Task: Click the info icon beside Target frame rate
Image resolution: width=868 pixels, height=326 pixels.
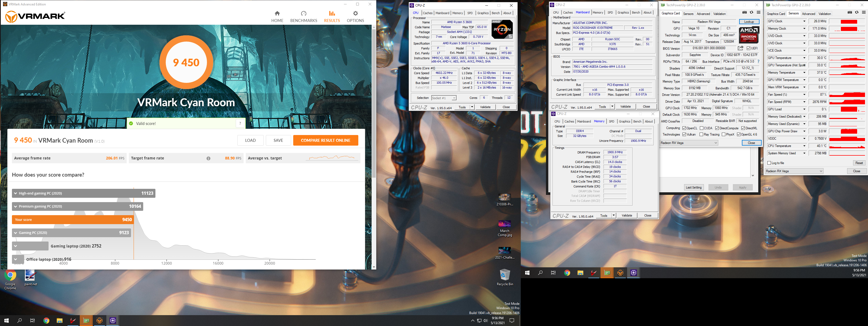Action: point(208,158)
